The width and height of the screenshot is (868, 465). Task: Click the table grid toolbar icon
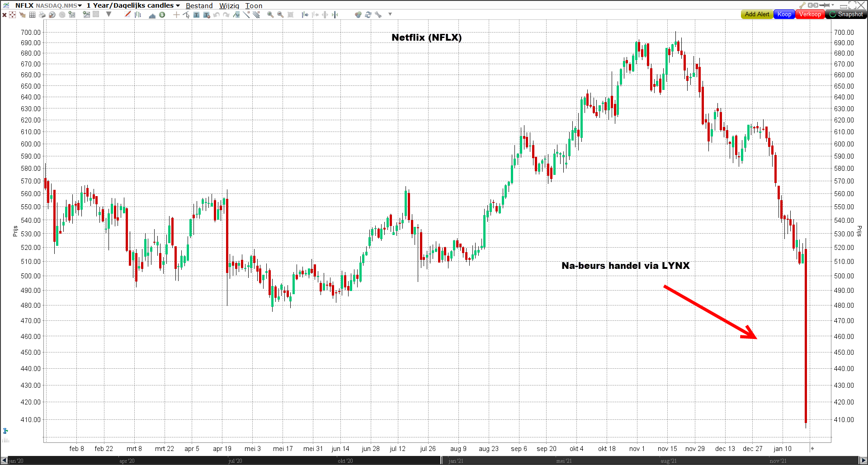32,14
